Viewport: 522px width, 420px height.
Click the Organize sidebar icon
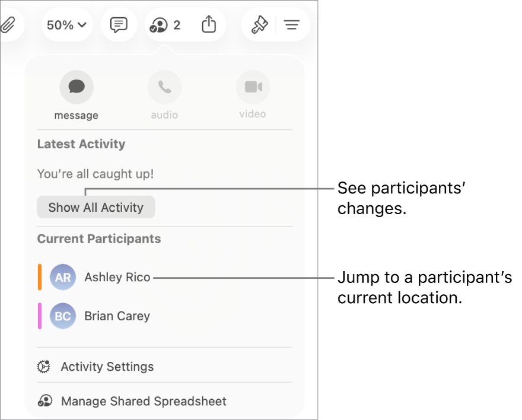[x=292, y=25]
